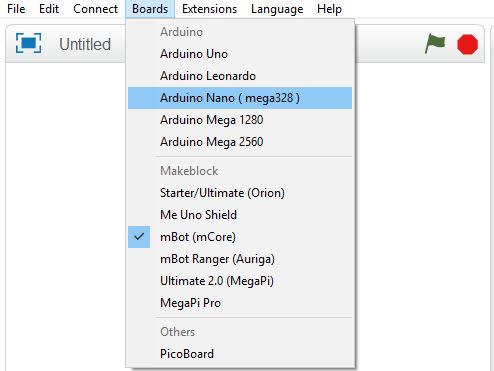Click the green flag run icon
The width and height of the screenshot is (494, 371).
click(x=435, y=44)
